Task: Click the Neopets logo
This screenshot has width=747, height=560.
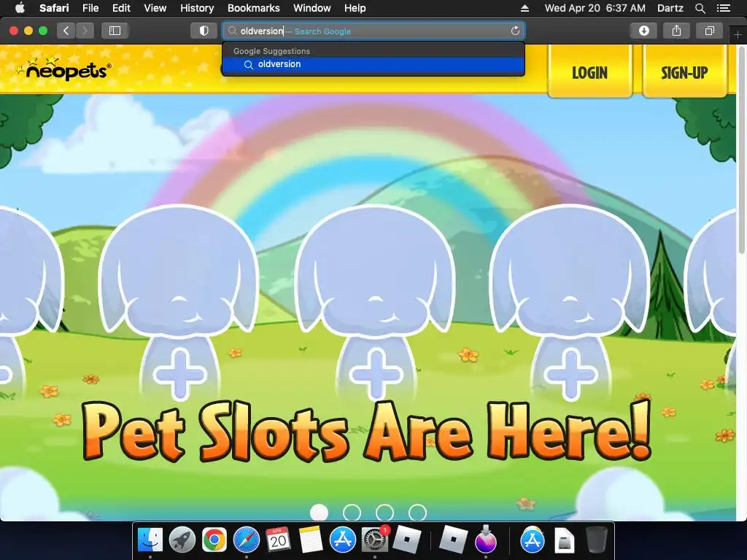Action: pyautogui.click(x=64, y=69)
